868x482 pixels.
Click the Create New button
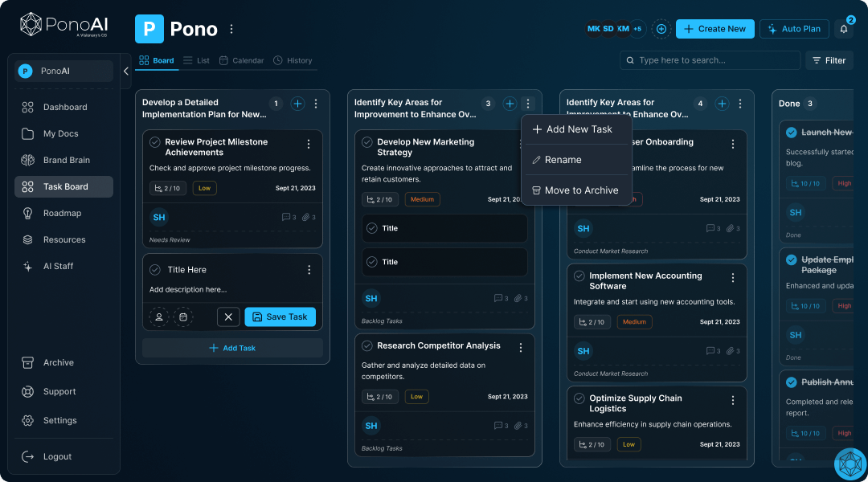click(x=714, y=29)
